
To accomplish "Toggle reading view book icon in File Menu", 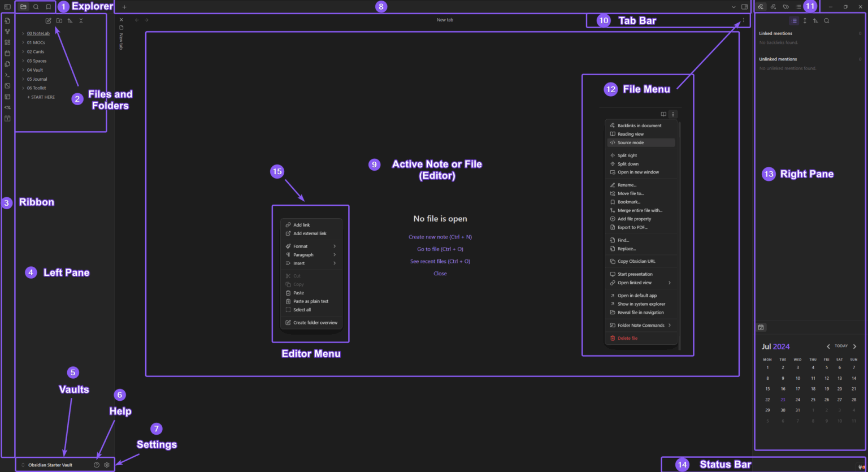I will (x=663, y=114).
